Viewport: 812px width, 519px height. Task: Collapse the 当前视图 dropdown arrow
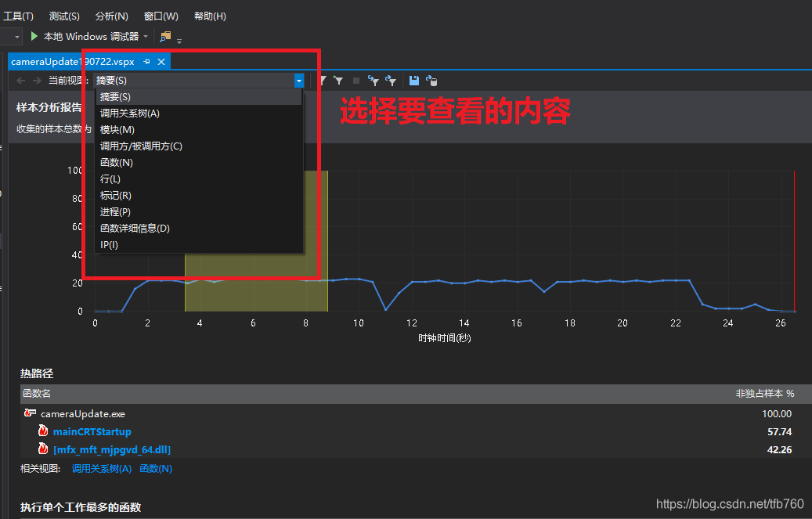click(299, 81)
